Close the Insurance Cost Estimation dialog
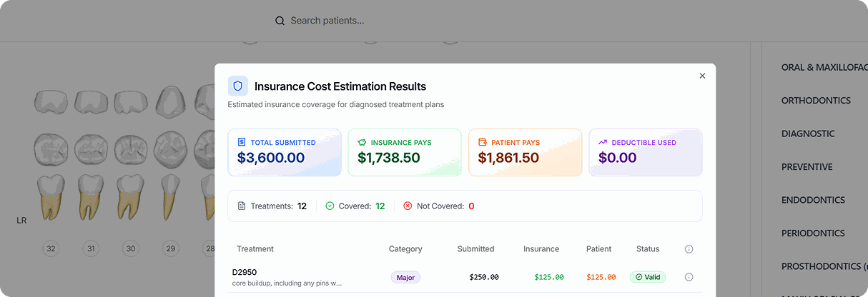This screenshot has width=868, height=297. coord(702,76)
